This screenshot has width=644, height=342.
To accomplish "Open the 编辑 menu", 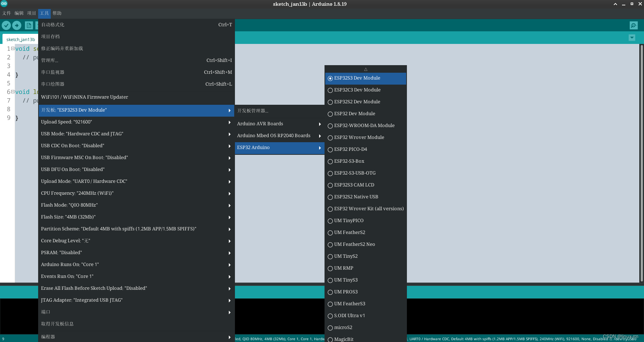I will tap(19, 13).
